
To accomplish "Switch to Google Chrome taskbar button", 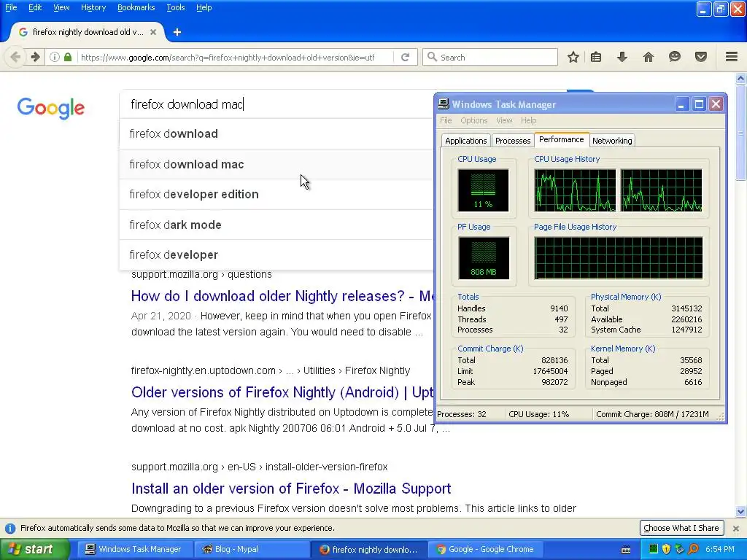I will coord(486,550).
